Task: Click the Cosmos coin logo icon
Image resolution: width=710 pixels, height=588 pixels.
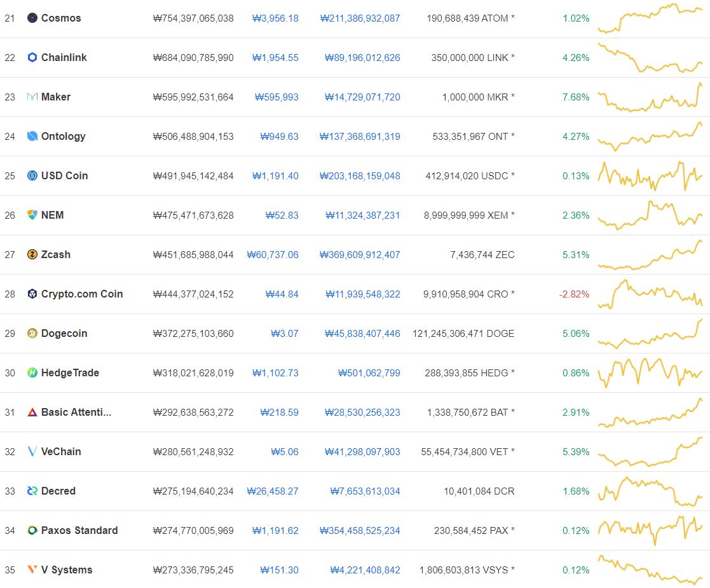Action: [x=32, y=18]
